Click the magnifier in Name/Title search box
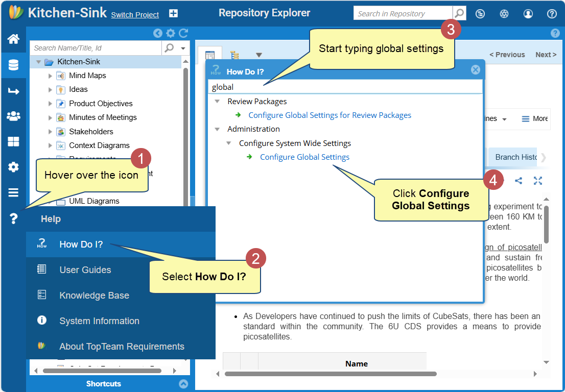This screenshot has height=392, width=565. click(x=169, y=47)
